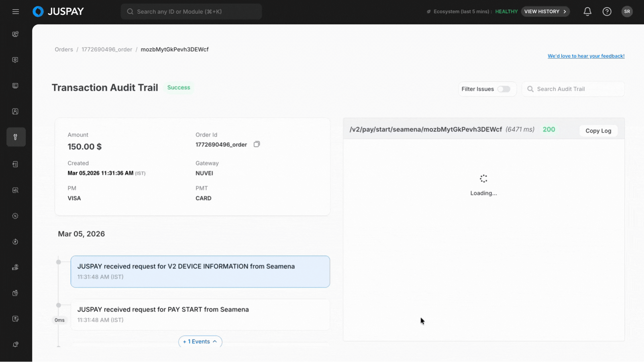Click the 0ms latency label
The width and height of the screenshot is (644, 362).
coord(60,320)
